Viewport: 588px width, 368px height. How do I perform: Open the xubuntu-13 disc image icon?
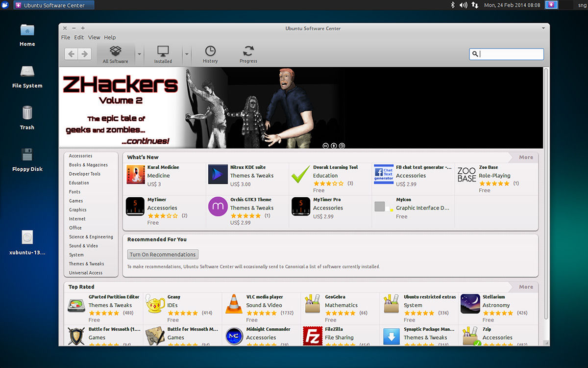27,237
